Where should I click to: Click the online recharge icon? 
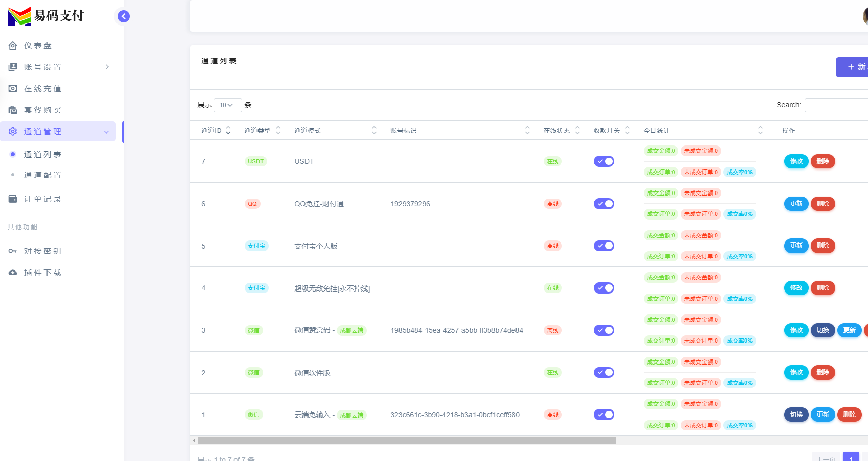[x=13, y=88]
